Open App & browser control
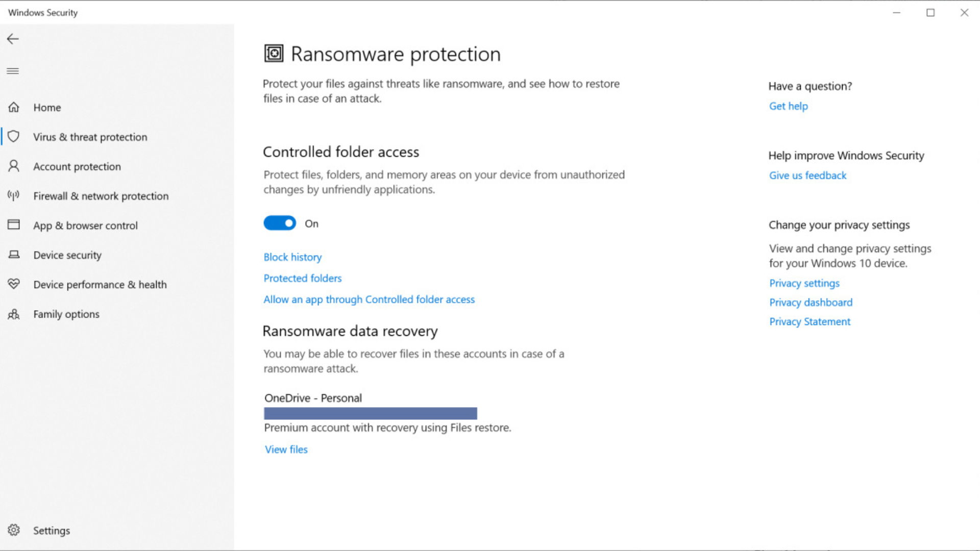Image resolution: width=980 pixels, height=551 pixels. (85, 225)
